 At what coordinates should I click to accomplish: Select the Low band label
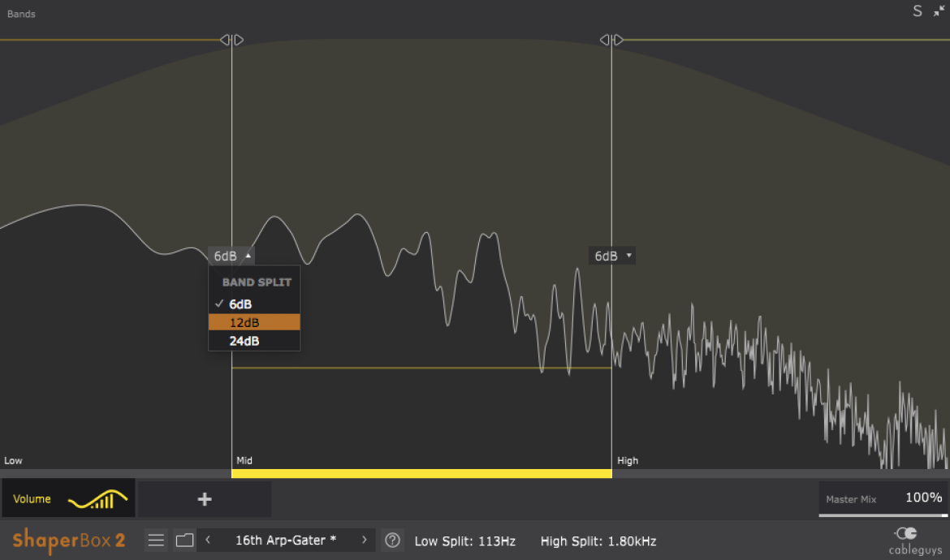click(13, 461)
